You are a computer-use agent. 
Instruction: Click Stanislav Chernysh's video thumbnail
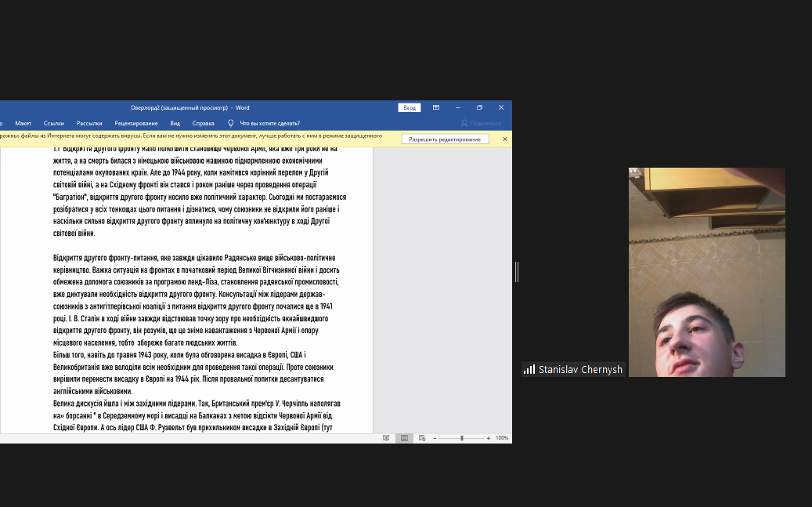[x=706, y=272]
